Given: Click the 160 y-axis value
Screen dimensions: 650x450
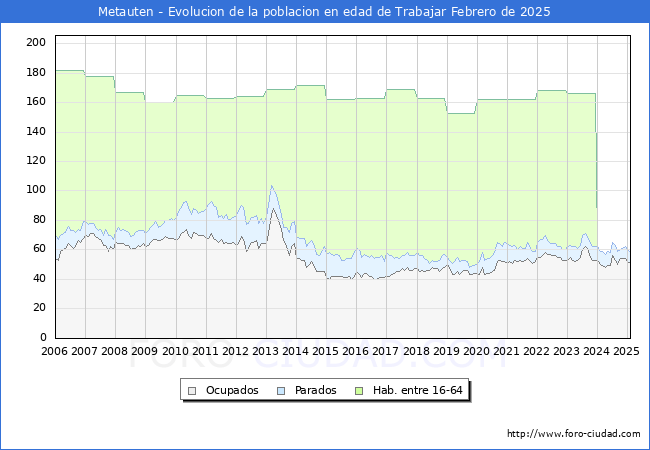Looking at the screenshot, I should (x=36, y=102).
